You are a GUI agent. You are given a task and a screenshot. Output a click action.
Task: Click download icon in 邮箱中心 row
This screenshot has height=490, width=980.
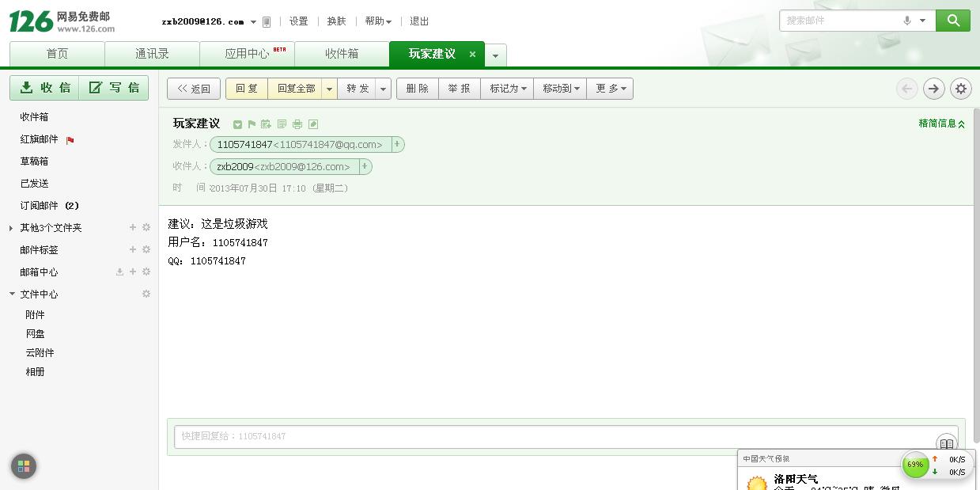tap(119, 272)
